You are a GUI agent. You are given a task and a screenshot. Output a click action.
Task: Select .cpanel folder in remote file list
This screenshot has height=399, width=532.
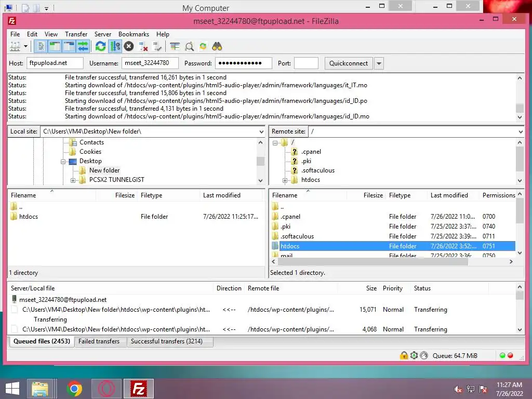393,217
